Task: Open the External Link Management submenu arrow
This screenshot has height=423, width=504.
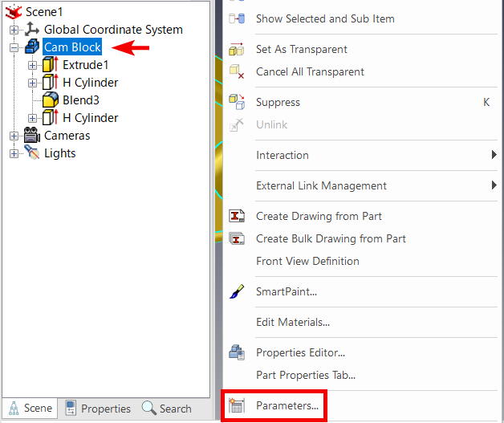Action: [x=494, y=185]
